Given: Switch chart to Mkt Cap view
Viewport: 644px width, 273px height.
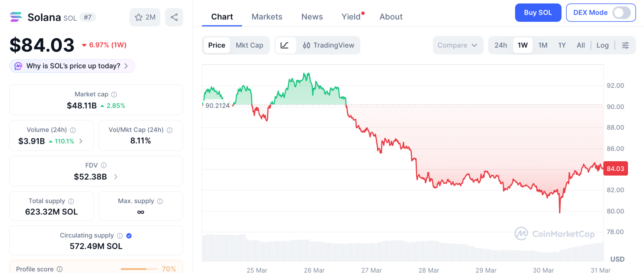Looking at the screenshot, I should point(249,45).
